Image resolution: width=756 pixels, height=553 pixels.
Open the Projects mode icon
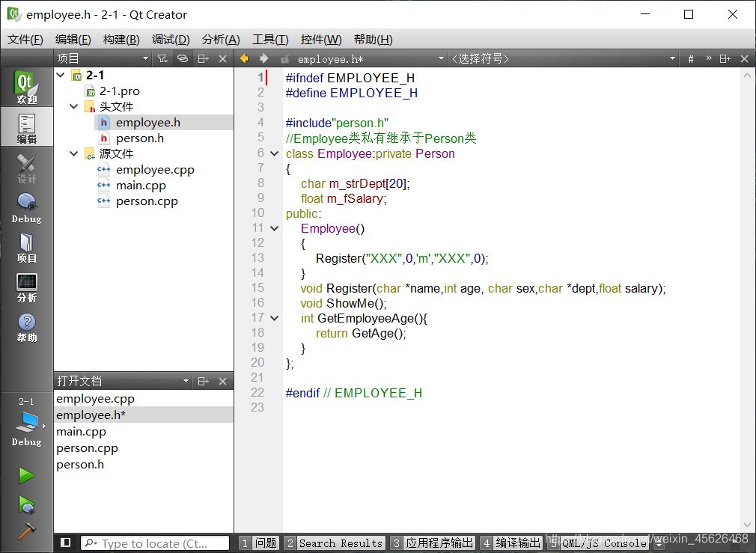(x=26, y=248)
